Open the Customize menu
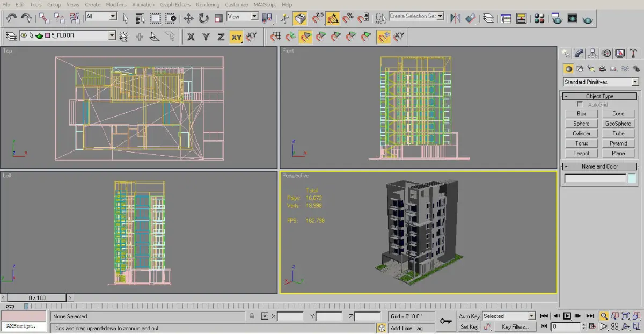 237,4
